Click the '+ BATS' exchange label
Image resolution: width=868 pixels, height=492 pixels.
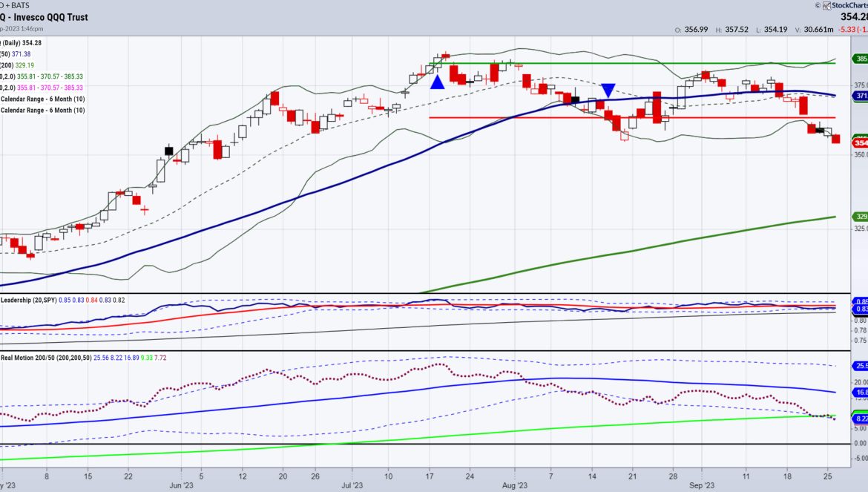click(17, 5)
